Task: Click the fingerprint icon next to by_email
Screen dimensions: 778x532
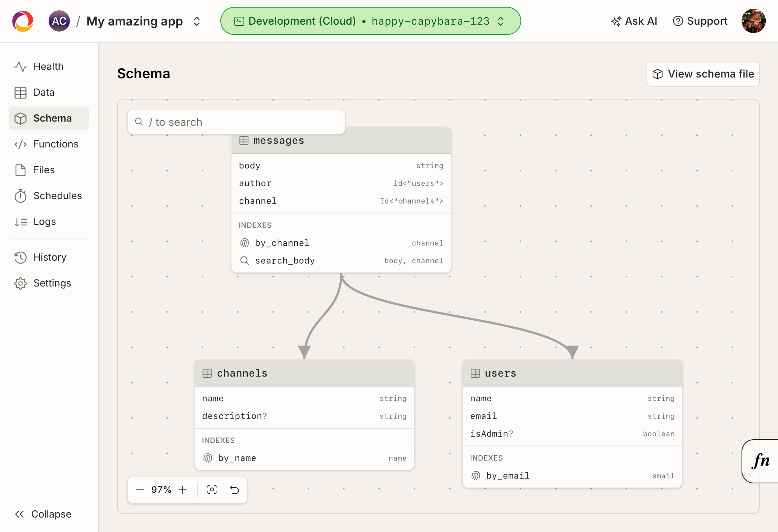Action: click(x=476, y=476)
